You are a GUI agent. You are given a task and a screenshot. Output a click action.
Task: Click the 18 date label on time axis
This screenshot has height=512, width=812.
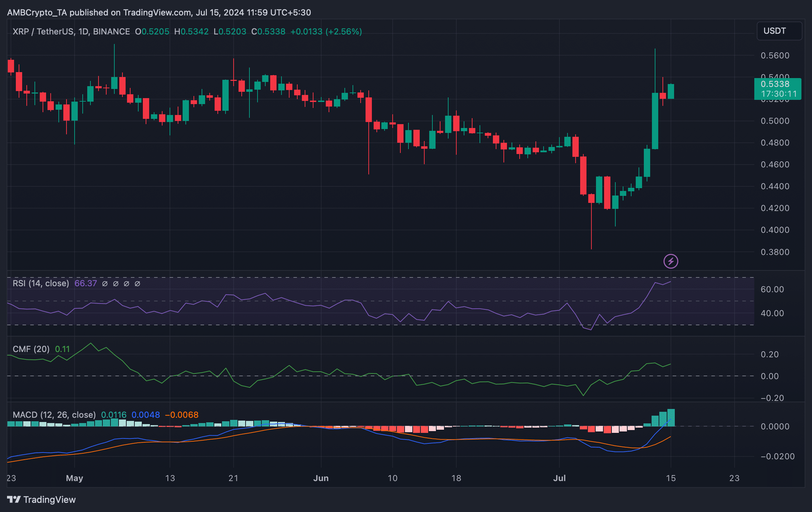tap(456, 478)
